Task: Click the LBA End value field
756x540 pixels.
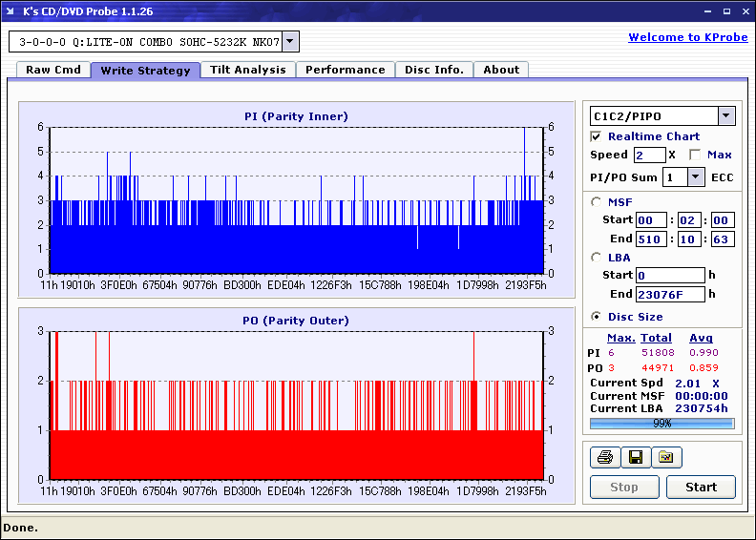Action: coord(669,294)
